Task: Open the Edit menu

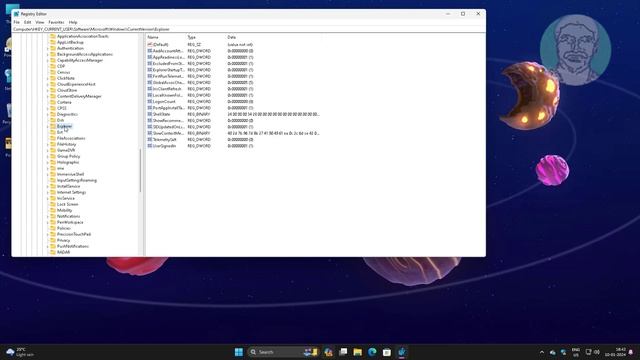Action: tap(27, 22)
